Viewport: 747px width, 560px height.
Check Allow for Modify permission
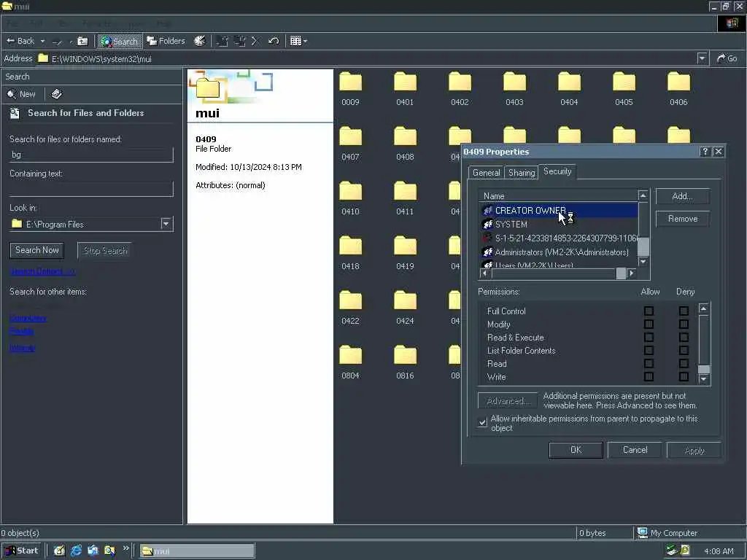pyautogui.click(x=649, y=324)
